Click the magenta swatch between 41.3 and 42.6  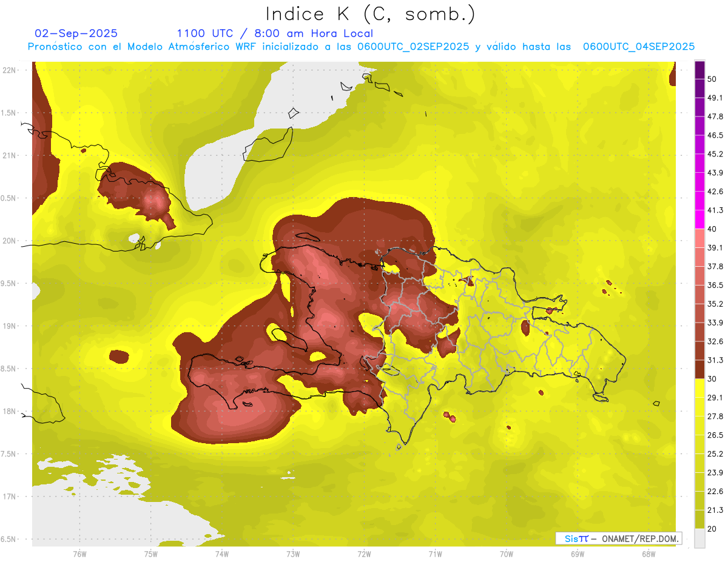coord(699,201)
